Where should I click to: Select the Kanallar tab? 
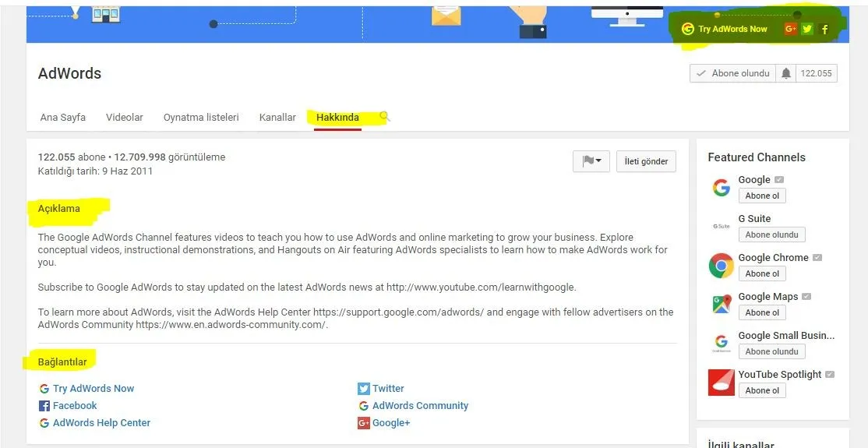click(x=277, y=118)
